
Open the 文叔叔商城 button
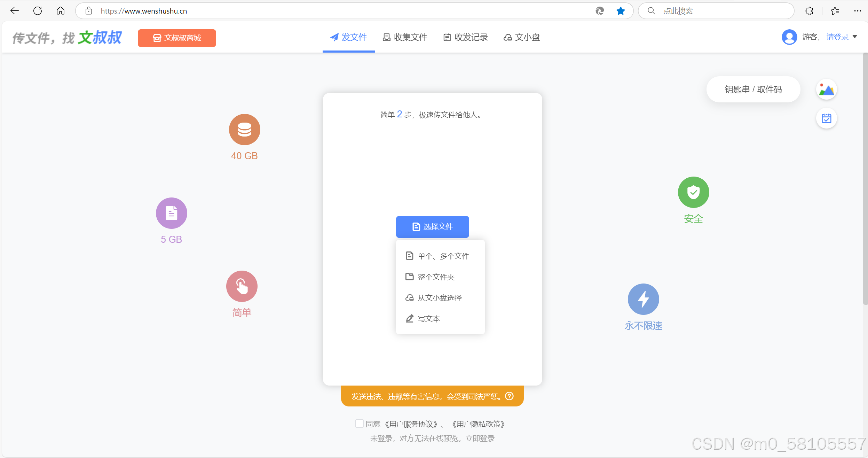pos(177,38)
